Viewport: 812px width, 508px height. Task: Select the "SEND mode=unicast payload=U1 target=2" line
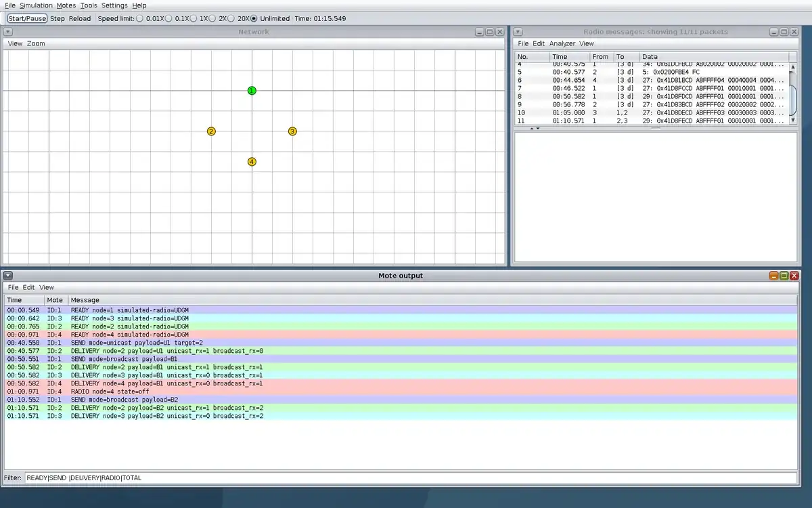pyautogui.click(x=401, y=343)
